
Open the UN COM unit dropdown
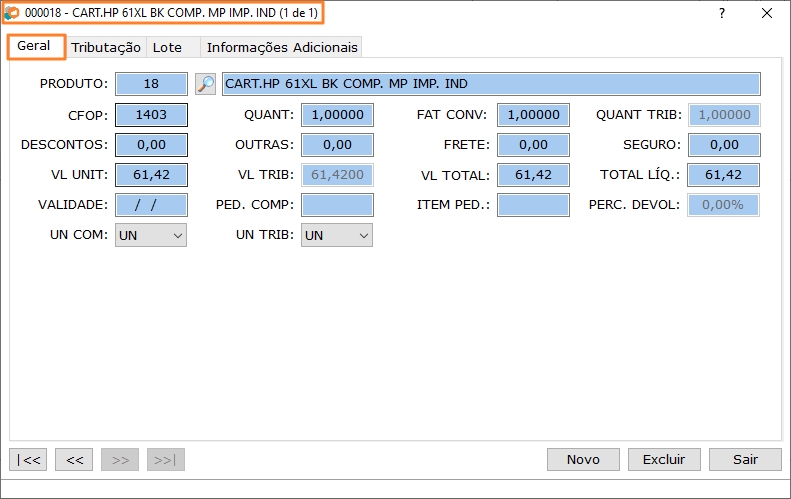151,235
